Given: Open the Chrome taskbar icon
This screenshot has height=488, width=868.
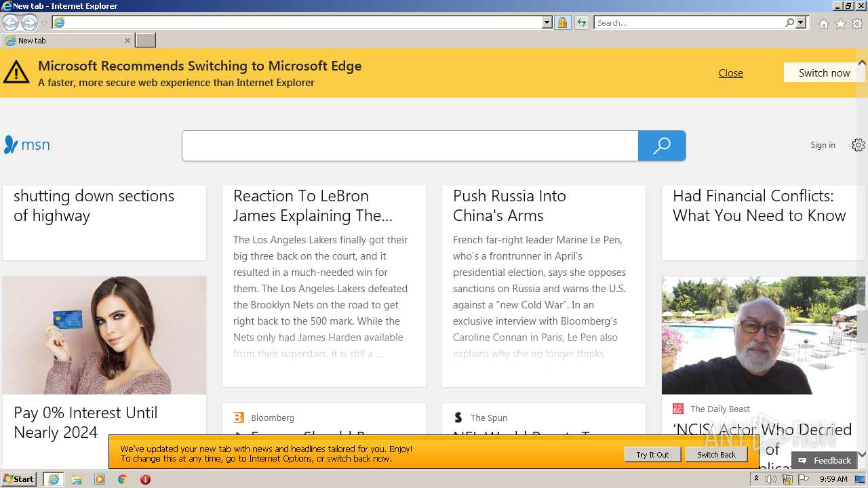Looking at the screenshot, I should (x=123, y=479).
